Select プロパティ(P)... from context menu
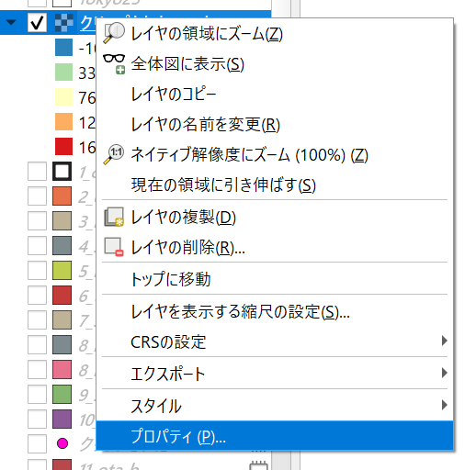476x470 pixels. [275, 436]
